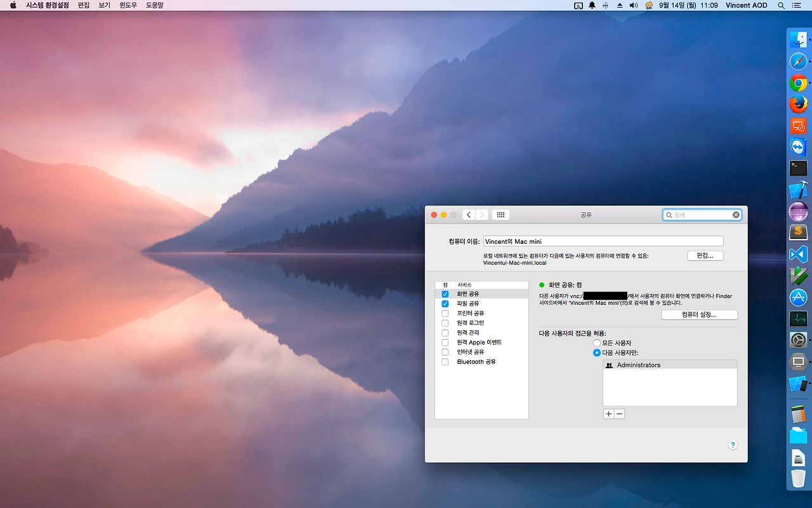The width and height of the screenshot is (812, 508).
Task: Click the Vincentui-Mac-mini.local hostname text
Action: [514, 263]
